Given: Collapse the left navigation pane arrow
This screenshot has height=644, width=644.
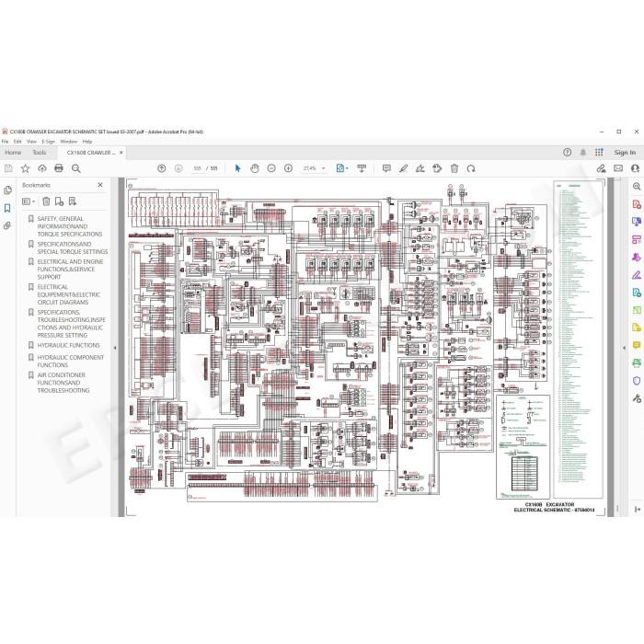Looking at the screenshot, I should pyautogui.click(x=115, y=348).
